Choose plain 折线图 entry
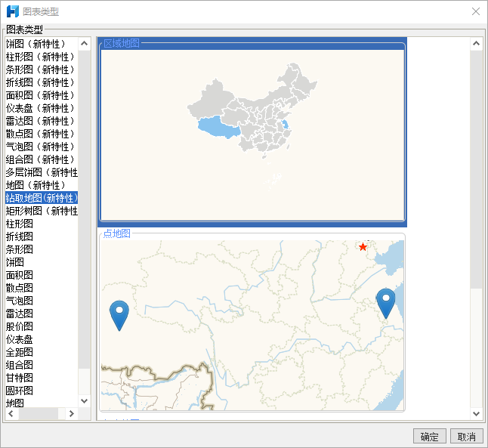 tap(42, 236)
